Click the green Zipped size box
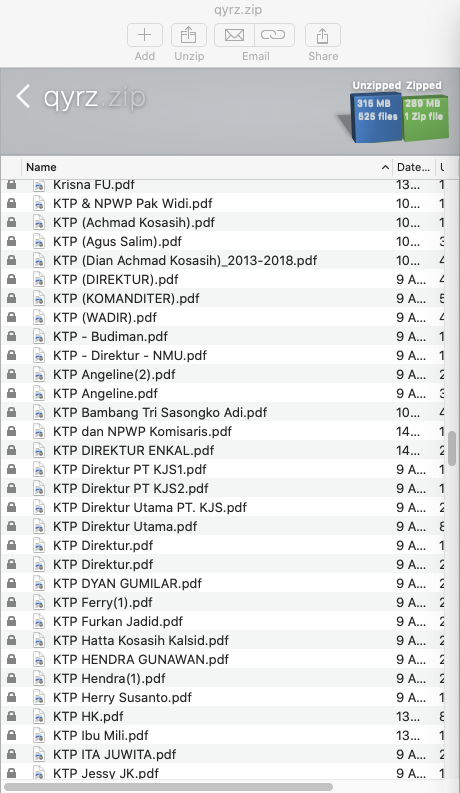Image resolution: width=460 pixels, height=793 pixels. tap(425, 116)
